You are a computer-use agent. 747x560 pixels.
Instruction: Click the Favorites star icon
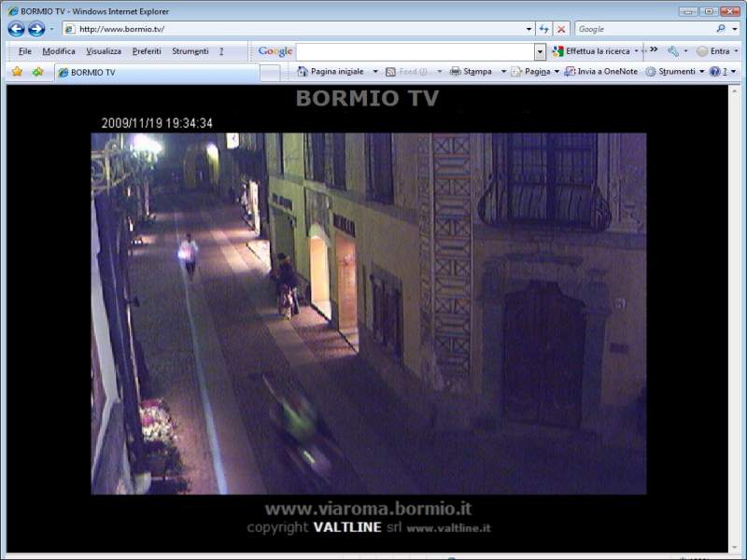tap(17, 72)
